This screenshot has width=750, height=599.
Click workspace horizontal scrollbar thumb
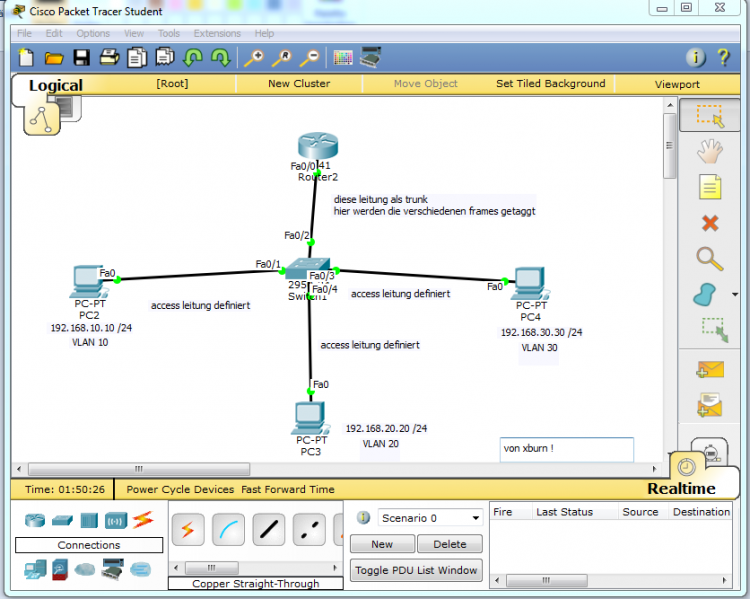coord(139,469)
